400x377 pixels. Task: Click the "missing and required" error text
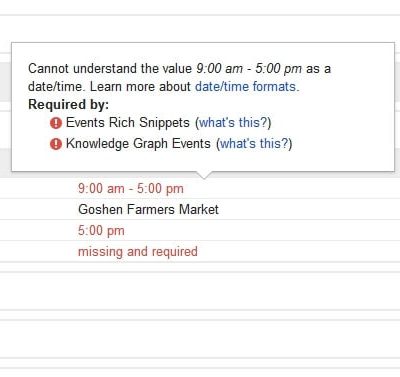click(138, 251)
